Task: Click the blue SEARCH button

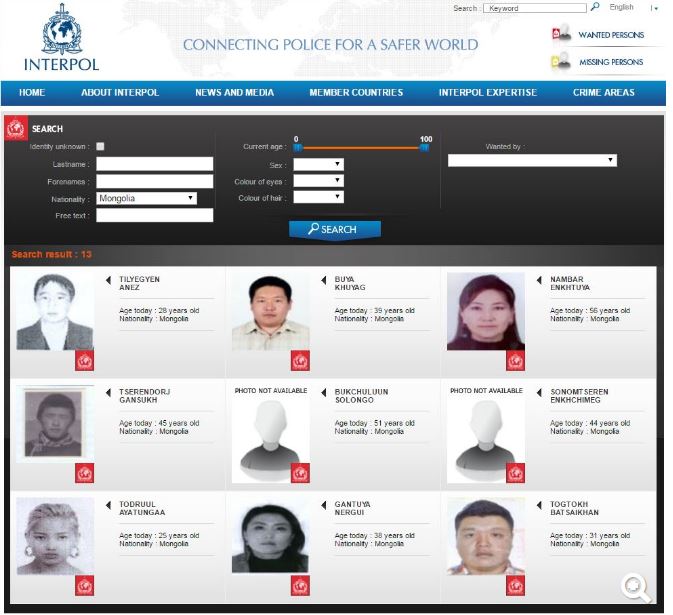Action: click(x=335, y=230)
